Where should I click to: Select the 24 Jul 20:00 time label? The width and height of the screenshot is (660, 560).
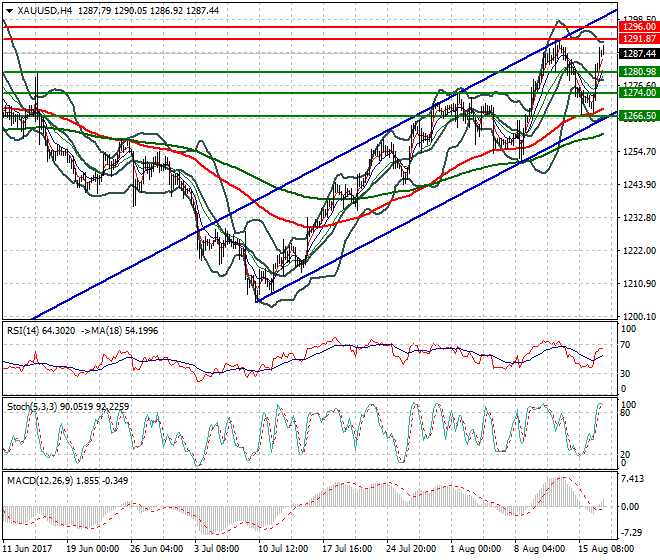(x=411, y=549)
